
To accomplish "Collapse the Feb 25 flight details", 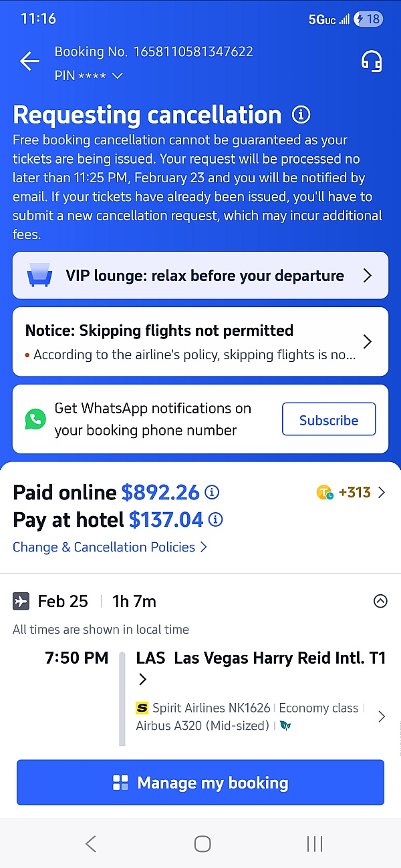I will click(x=380, y=602).
